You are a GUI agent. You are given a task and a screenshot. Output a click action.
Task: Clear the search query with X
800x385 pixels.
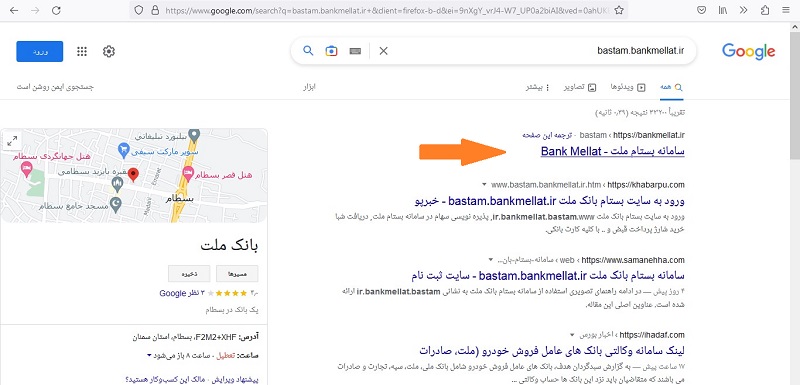384,51
